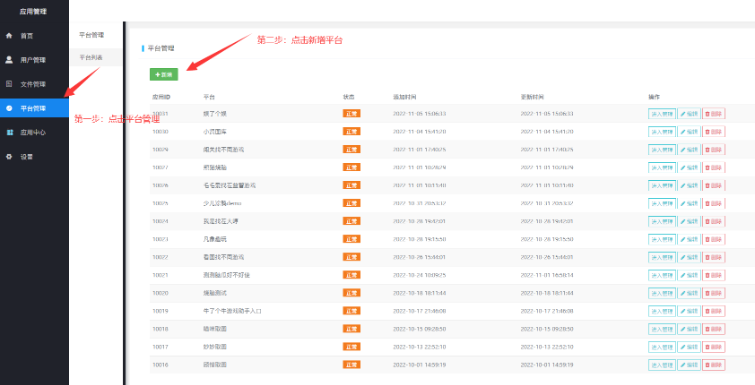Edit the platform with ID 10018
The height and width of the screenshot is (385, 755).
pos(689,329)
